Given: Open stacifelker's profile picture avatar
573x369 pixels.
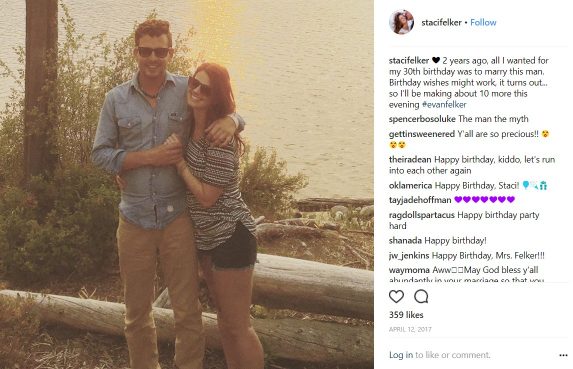Looking at the screenshot, I should coord(401,22).
